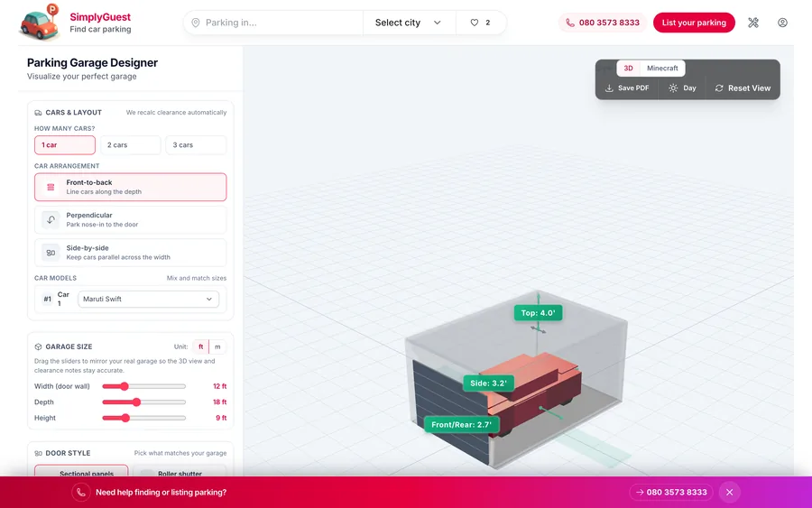Click the 9 ft height value

click(221, 418)
